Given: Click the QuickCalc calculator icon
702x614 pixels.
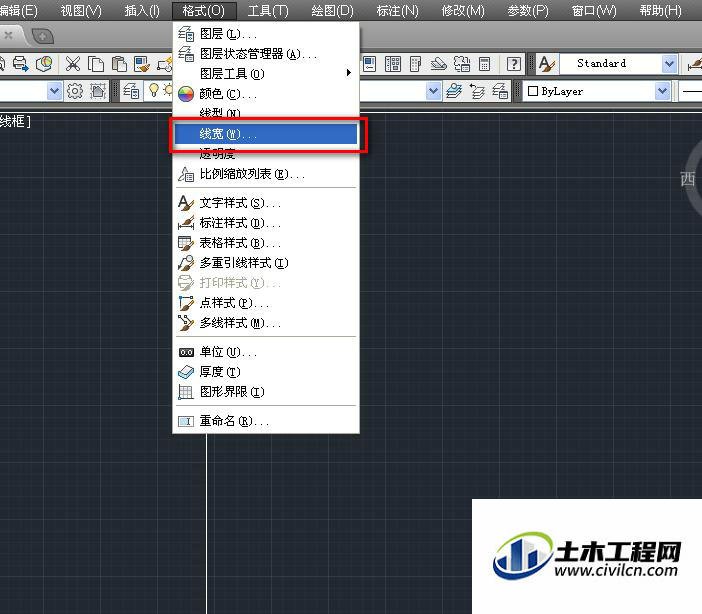Looking at the screenshot, I should (x=484, y=64).
